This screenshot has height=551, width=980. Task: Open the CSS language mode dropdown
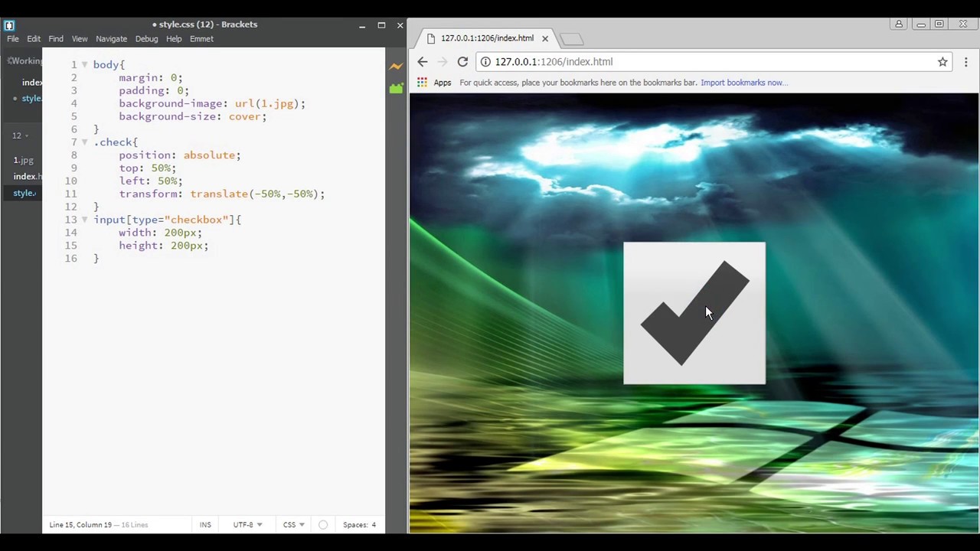tap(293, 525)
